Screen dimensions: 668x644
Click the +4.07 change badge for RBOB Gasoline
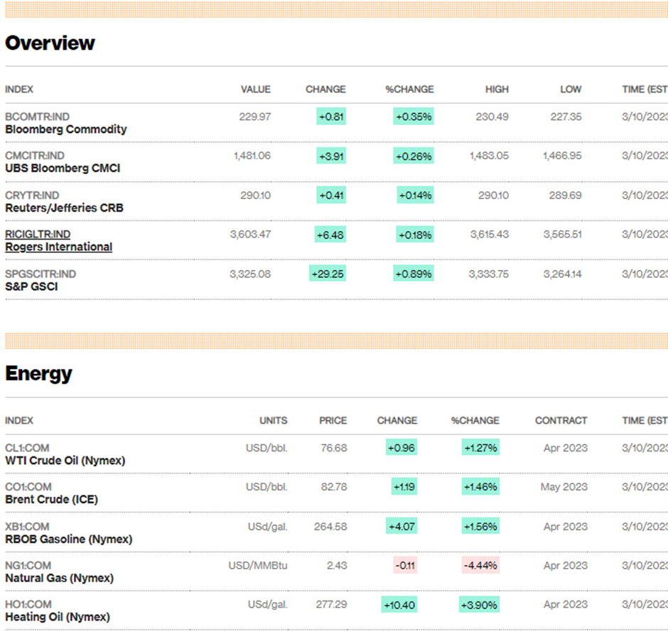pyautogui.click(x=401, y=526)
